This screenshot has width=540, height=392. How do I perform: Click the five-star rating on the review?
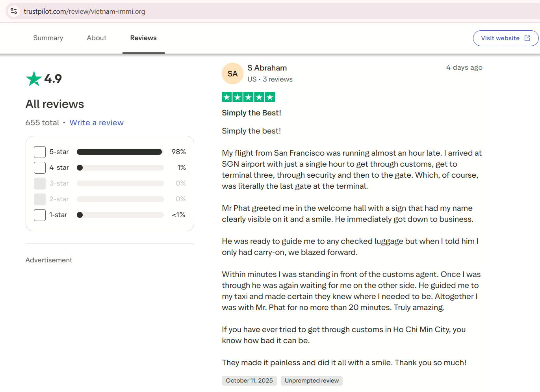tap(248, 97)
